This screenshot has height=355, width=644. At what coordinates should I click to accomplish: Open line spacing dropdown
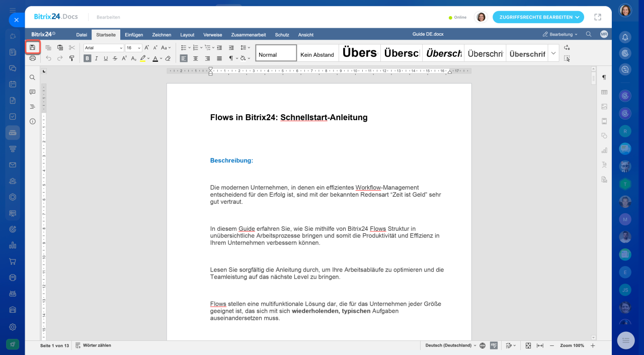245,48
